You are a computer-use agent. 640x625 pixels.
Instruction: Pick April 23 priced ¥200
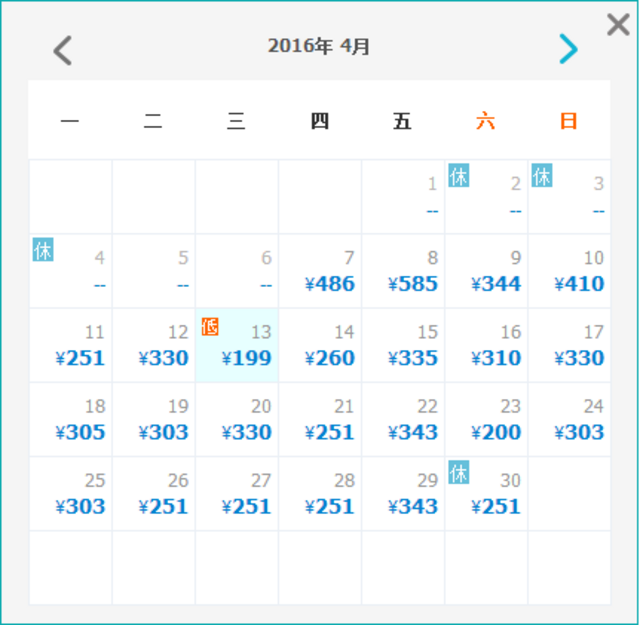click(486, 420)
